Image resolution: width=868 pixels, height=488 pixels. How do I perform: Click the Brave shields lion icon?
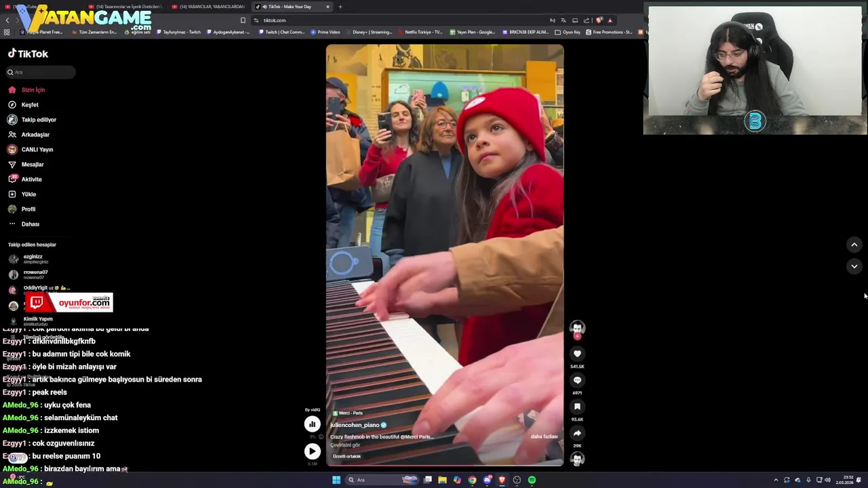pos(599,20)
